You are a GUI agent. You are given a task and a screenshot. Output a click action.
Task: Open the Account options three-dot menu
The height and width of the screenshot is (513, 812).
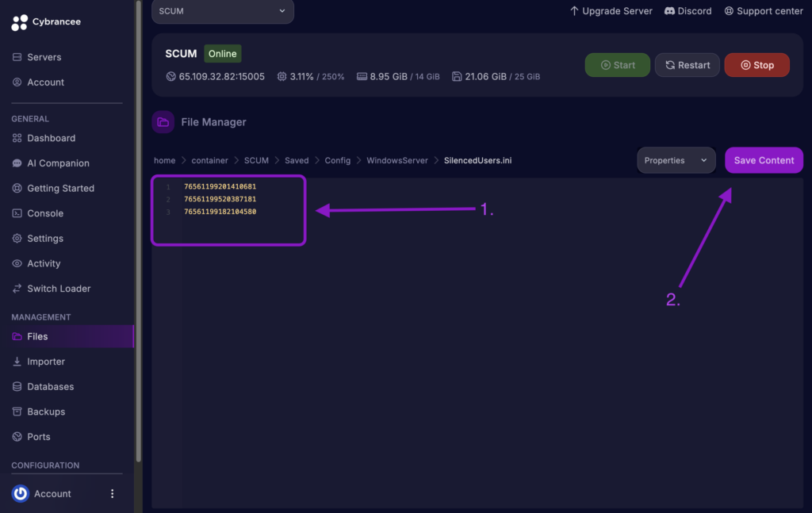tap(111, 494)
